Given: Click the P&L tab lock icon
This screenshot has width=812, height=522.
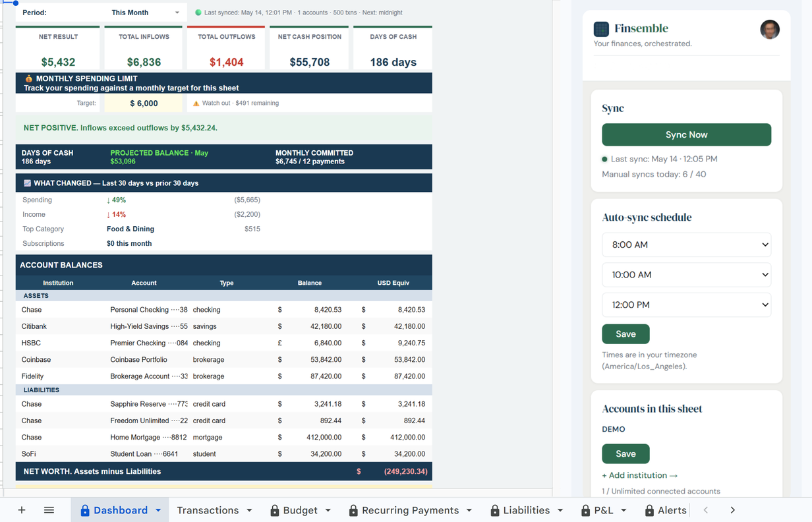Looking at the screenshot, I should click(585, 510).
